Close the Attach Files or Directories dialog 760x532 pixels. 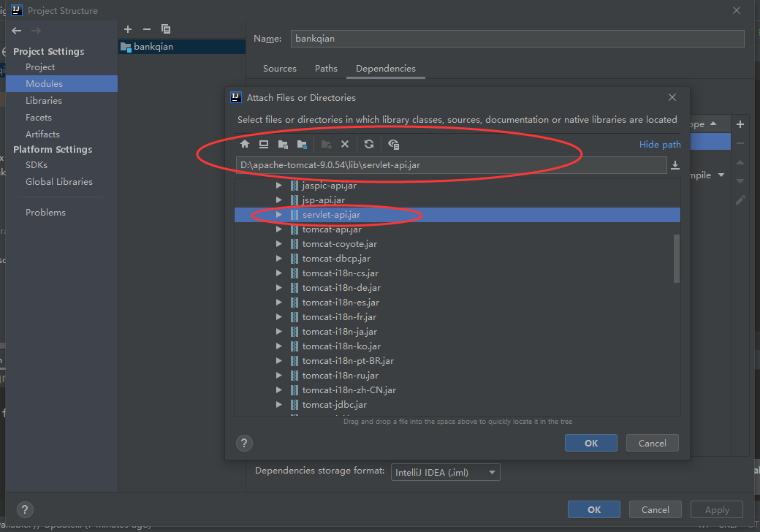[672, 97]
